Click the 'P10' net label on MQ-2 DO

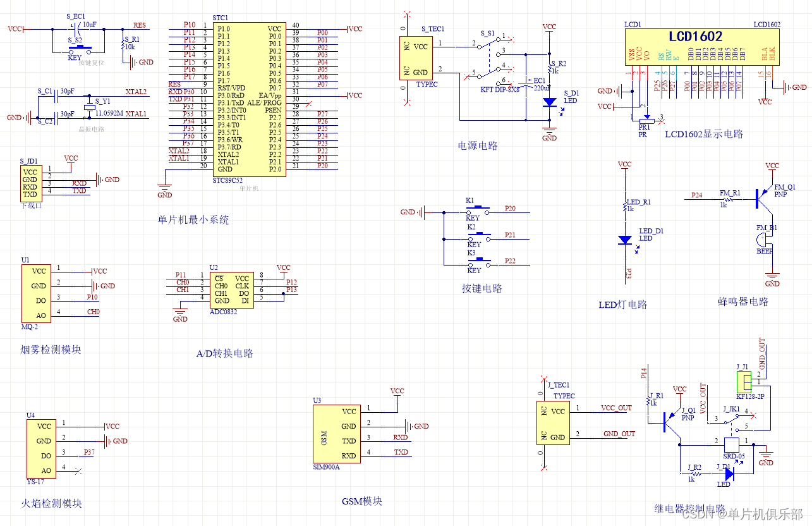93,297
